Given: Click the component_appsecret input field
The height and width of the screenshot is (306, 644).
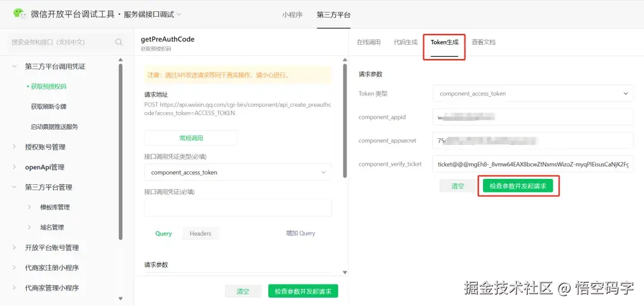Looking at the screenshot, I should [533, 140].
